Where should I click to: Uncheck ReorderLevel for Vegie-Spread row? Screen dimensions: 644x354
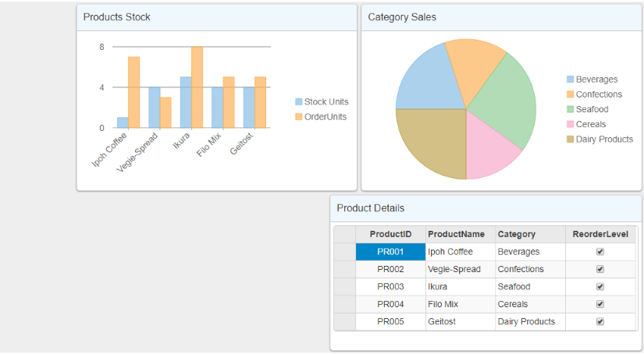coord(600,269)
